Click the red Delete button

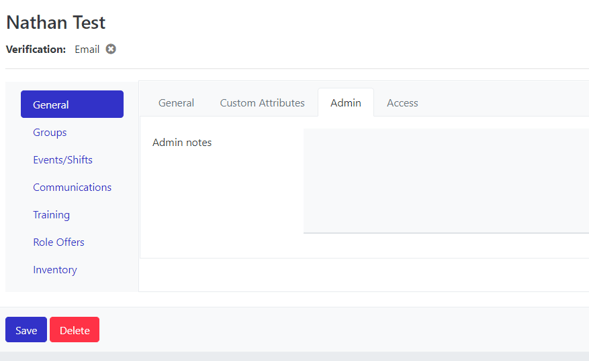pyautogui.click(x=74, y=330)
